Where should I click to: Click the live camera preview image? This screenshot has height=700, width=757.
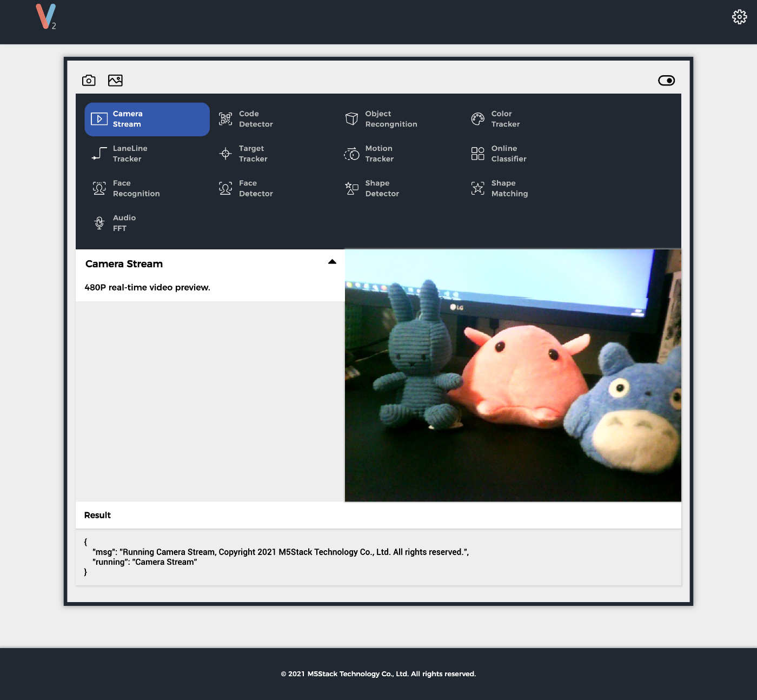(513, 375)
